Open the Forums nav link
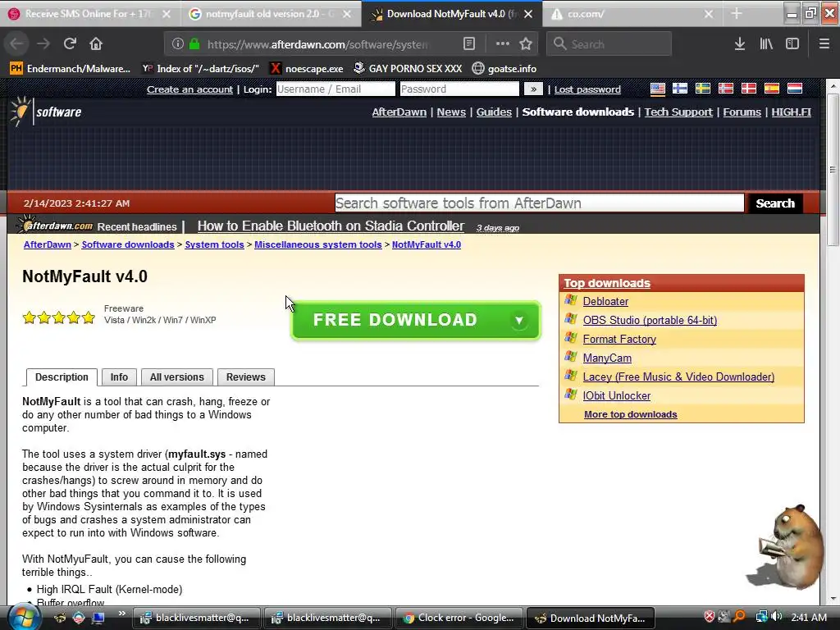This screenshot has width=840, height=630. coord(742,112)
